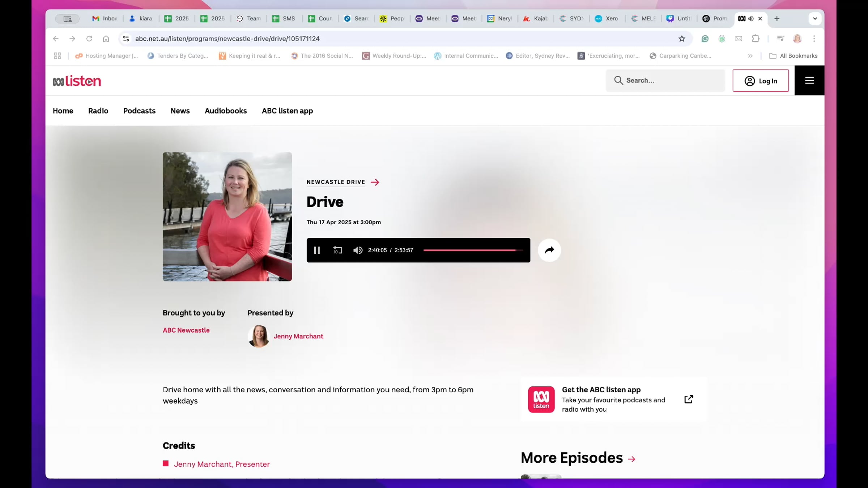Click the external link icon on app card
Screen dimensions: 868x488
pyautogui.click(x=689, y=399)
